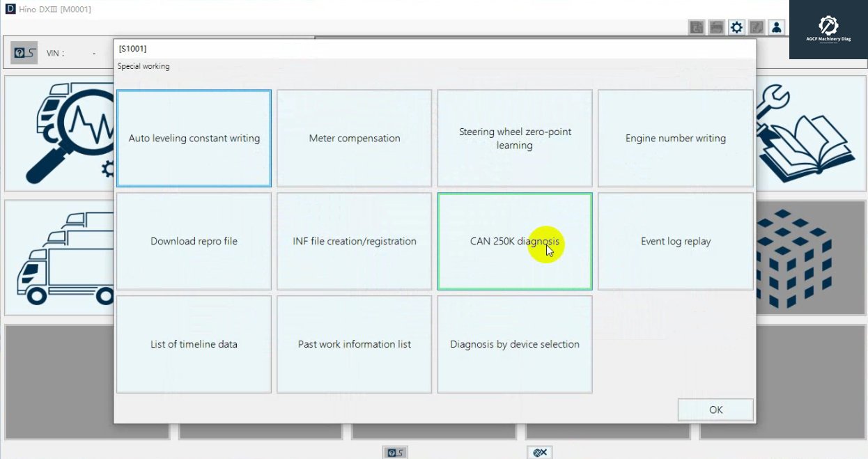This screenshot has width=868, height=459.
Task: Select Diagnosis by device selection
Action: pos(515,345)
